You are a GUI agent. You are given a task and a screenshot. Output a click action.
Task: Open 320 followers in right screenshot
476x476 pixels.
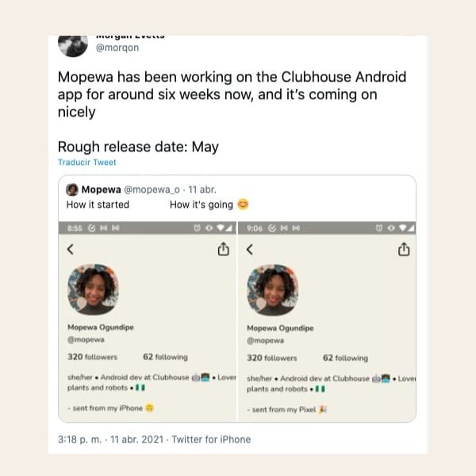271,358
